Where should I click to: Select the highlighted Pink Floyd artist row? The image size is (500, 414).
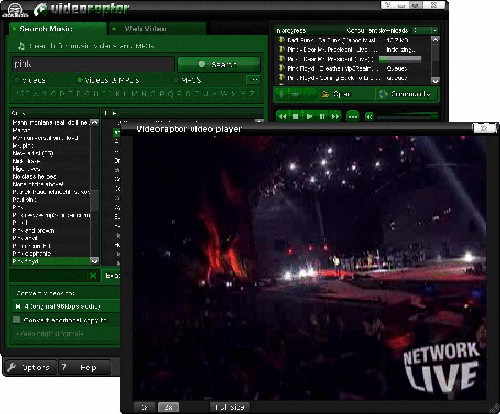coord(50,261)
